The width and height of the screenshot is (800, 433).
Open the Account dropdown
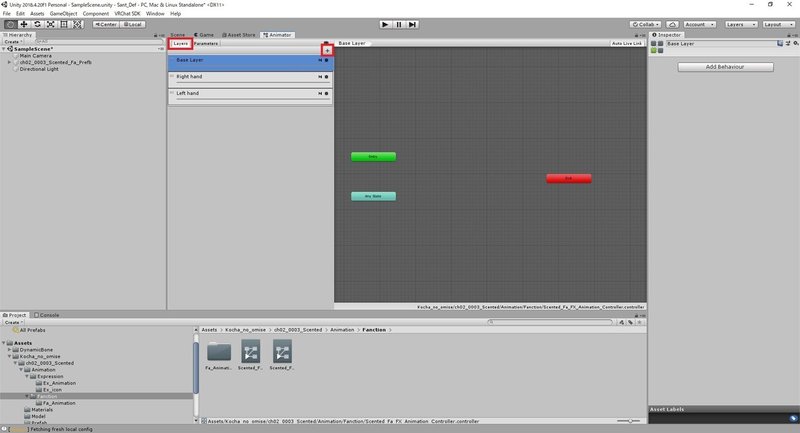pyautogui.click(x=699, y=24)
